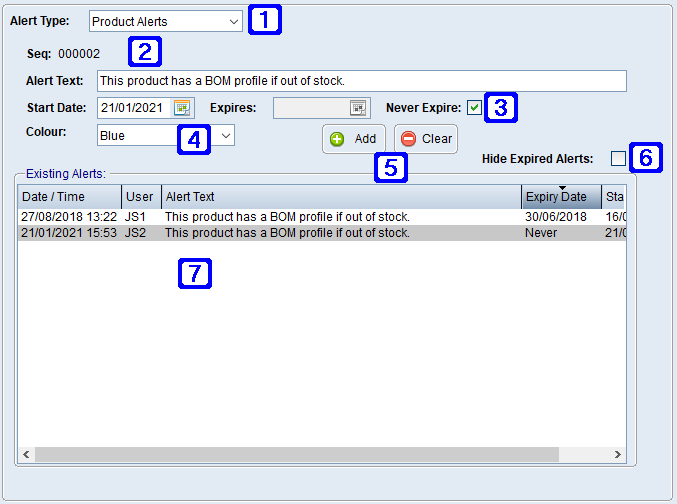Viewport: 677px width, 504px height.
Task: Click the horizontal scrollbar right arrow
Action: pos(618,455)
